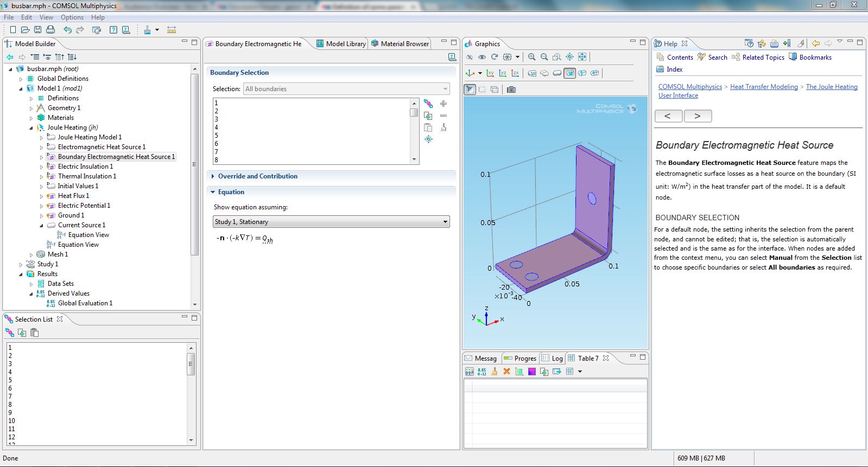Viewport: 868px width, 467px height.
Task: Open the Selection dropdown showing All boundaries
Action: point(346,89)
